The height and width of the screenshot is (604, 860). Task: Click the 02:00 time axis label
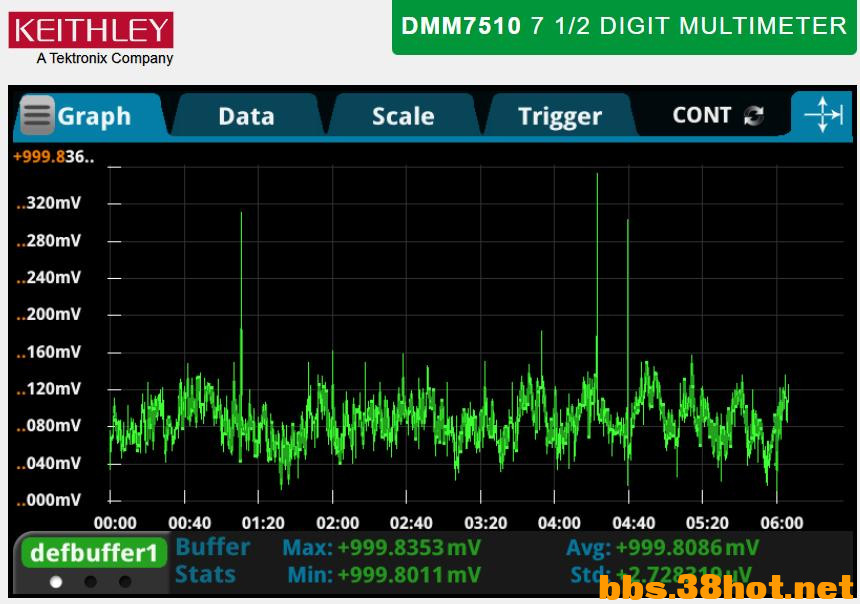point(337,523)
